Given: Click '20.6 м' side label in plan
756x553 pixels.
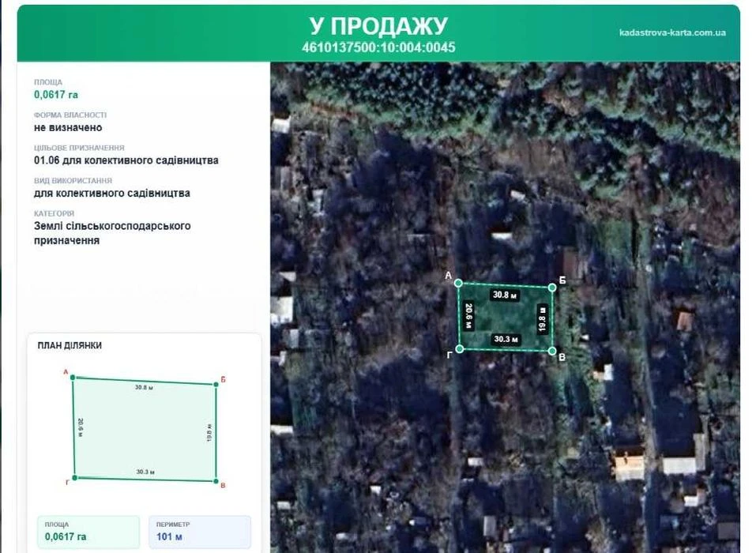Looking at the screenshot, I should pos(81,427).
